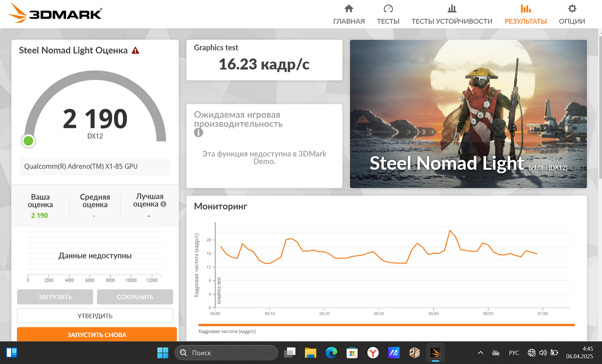Image resolution: width=602 pixels, height=364 pixels.
Task: Open Microsoft Store from taskbar
Action: [352, 353]
